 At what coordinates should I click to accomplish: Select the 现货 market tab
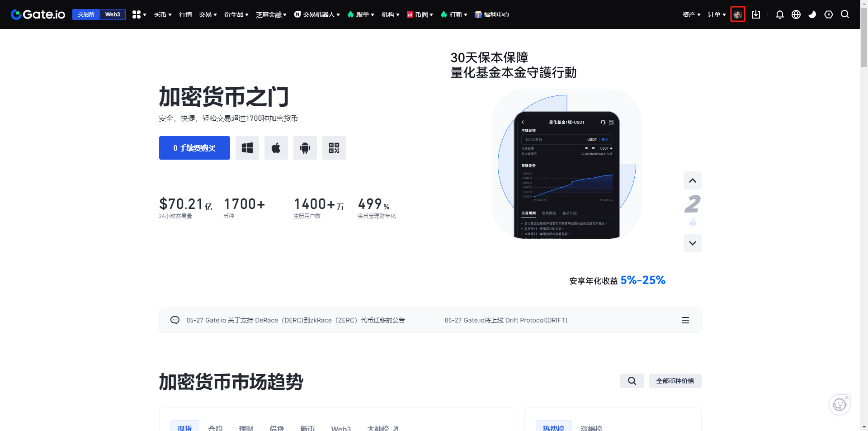click(x=184, y=427)
